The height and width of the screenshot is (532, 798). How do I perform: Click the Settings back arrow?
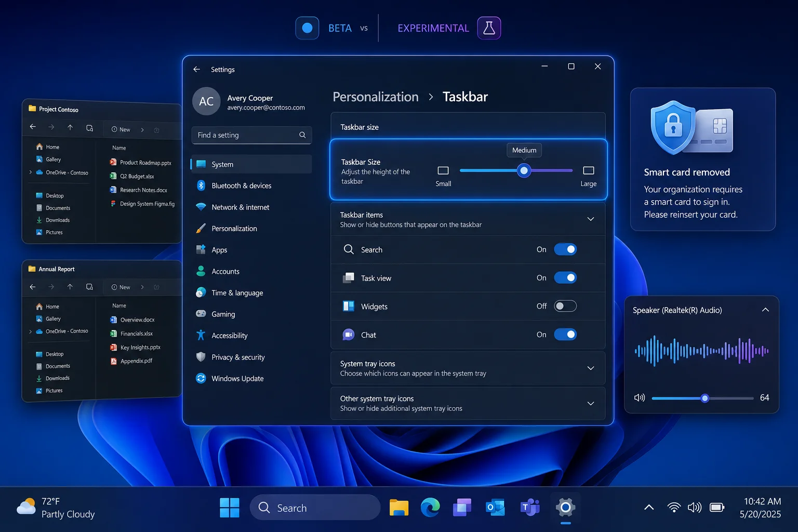[x=196, y=69]
